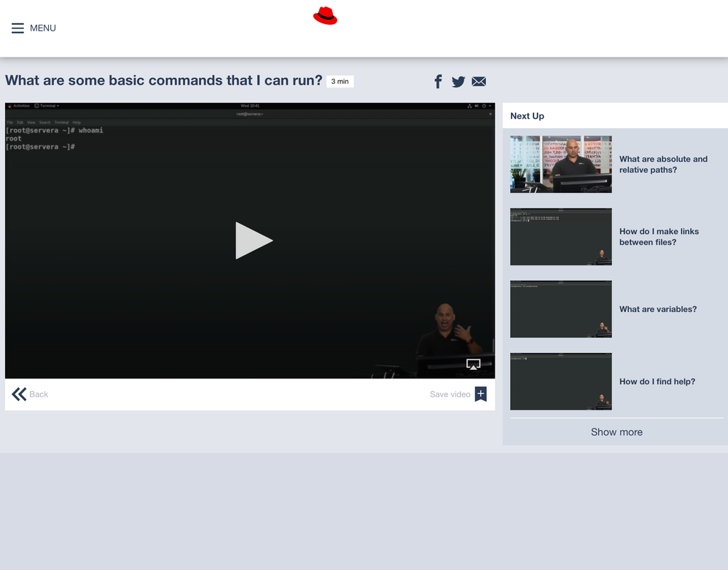The width and height of the screenshot is (728, 570).
Task: Open 'How do I make links between files?'
Action: tap(659, 237)
